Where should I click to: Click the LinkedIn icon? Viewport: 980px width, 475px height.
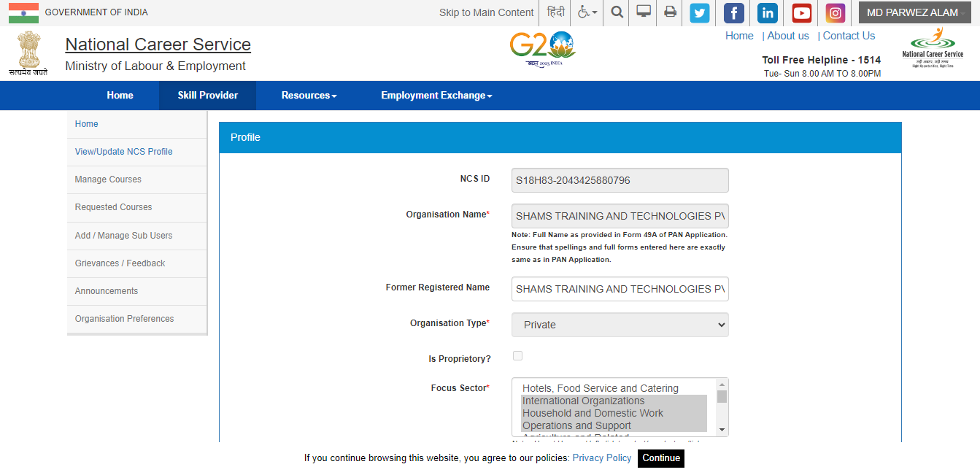tap(768, 13)
